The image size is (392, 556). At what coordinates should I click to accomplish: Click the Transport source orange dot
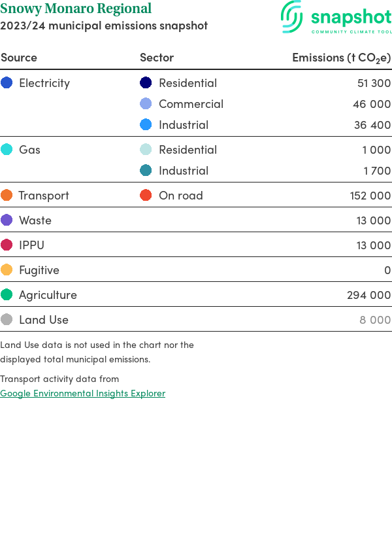7,196
